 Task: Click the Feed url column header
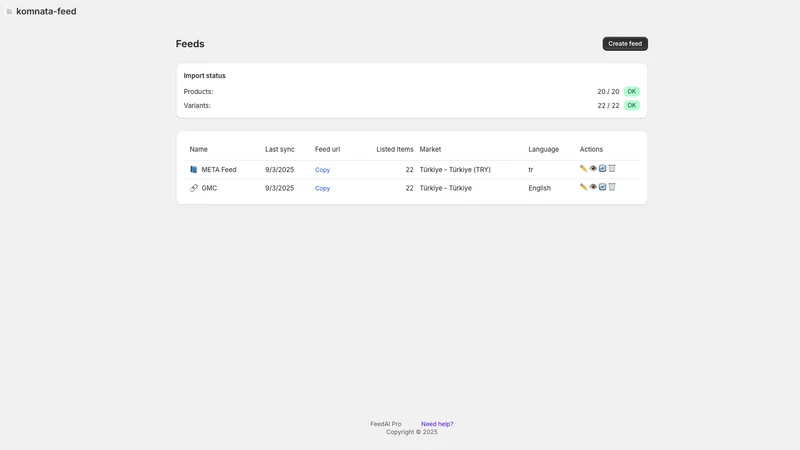coord(327,149)
